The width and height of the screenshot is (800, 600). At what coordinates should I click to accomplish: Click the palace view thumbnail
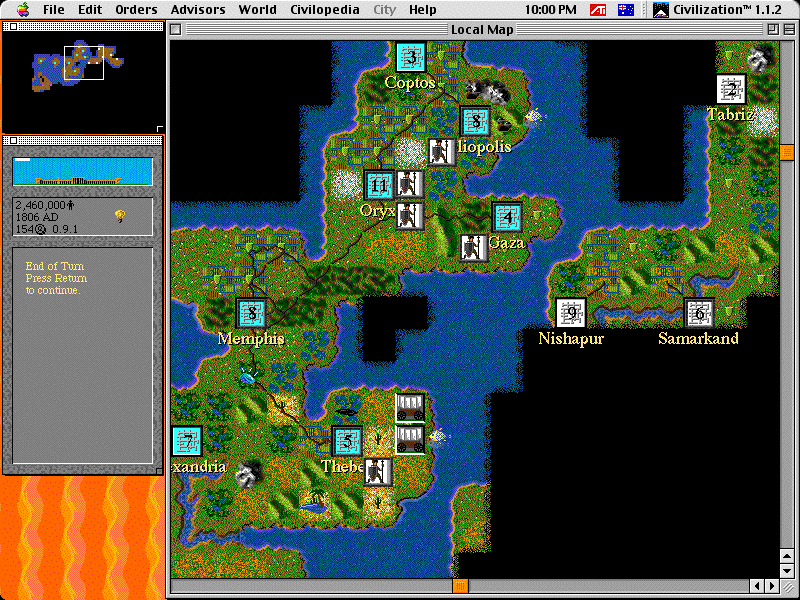tap(83, 171)
